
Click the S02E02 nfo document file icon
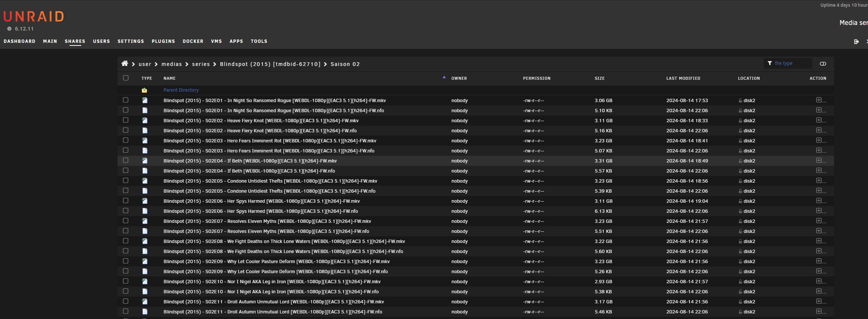click(x=145, y=130)
